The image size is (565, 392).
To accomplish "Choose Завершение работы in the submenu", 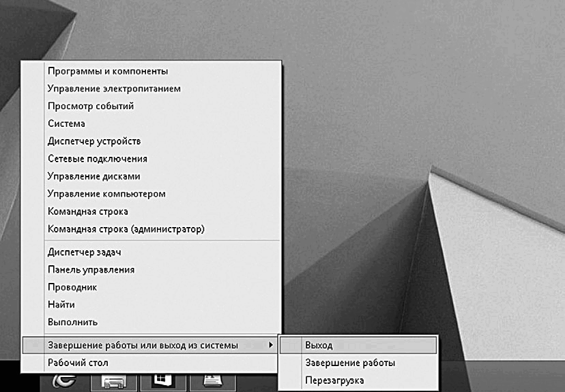I will point(349,363).
